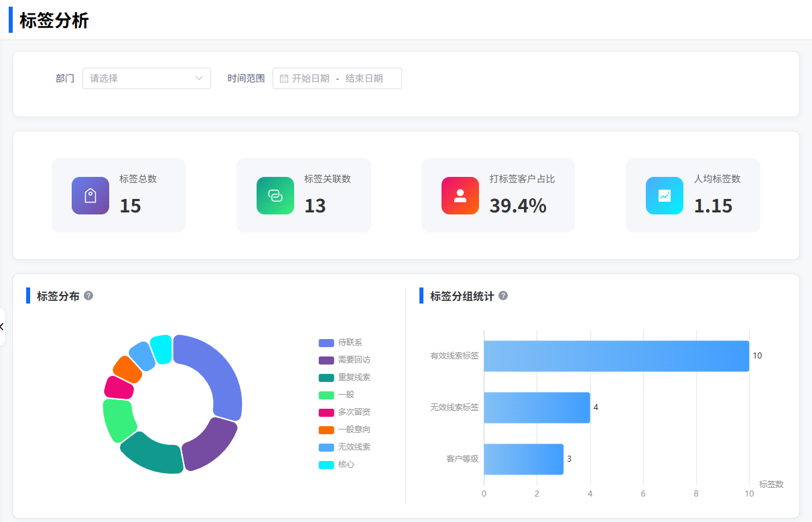Click the 打标签客户占比 user icon

tap(460, 196)
